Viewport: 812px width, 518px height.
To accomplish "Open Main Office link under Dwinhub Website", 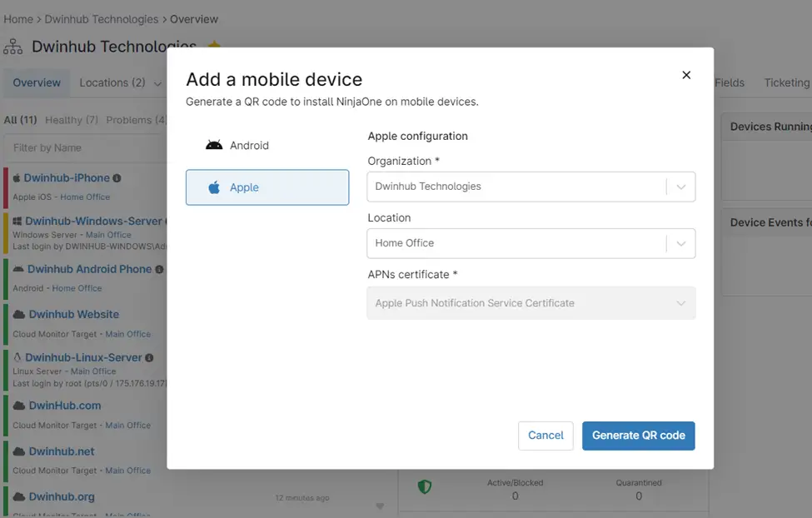I will (128, 334).
